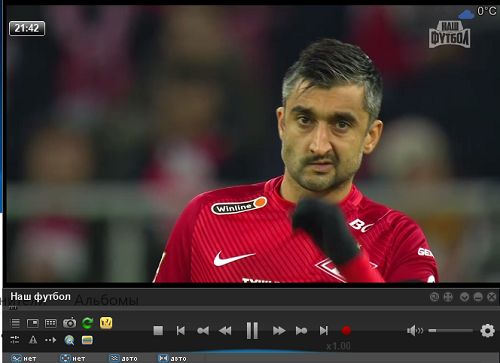Skip to the next channel

(324, 331)
